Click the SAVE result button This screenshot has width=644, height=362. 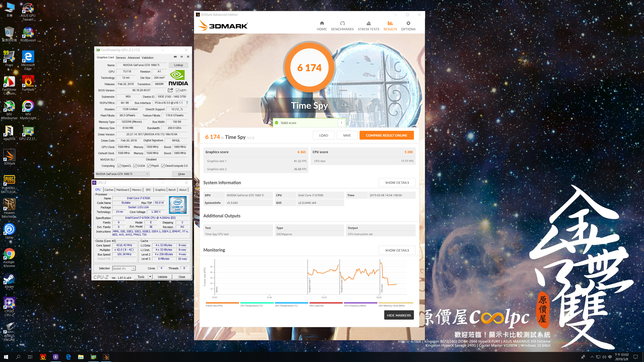pyautogui.click(x=347, y=135)
